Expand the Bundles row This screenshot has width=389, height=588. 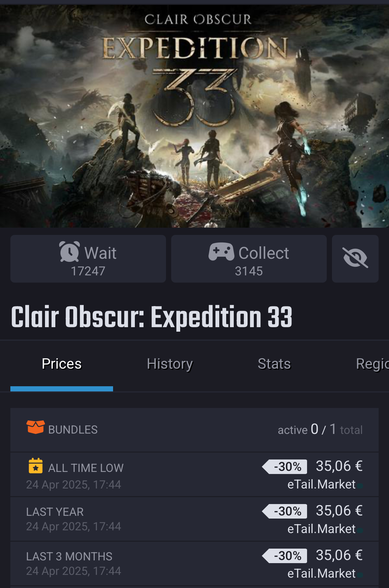194,430
